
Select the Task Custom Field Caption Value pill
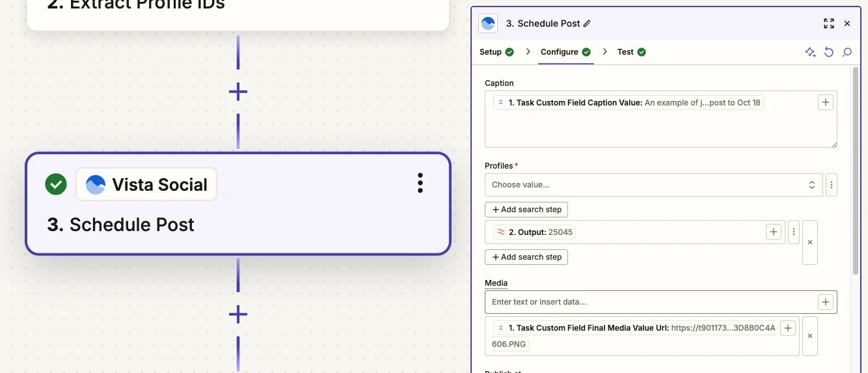628,103
